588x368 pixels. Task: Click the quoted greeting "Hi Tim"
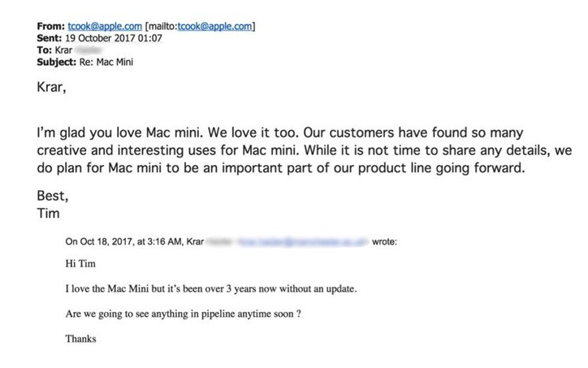pos(80,264)
